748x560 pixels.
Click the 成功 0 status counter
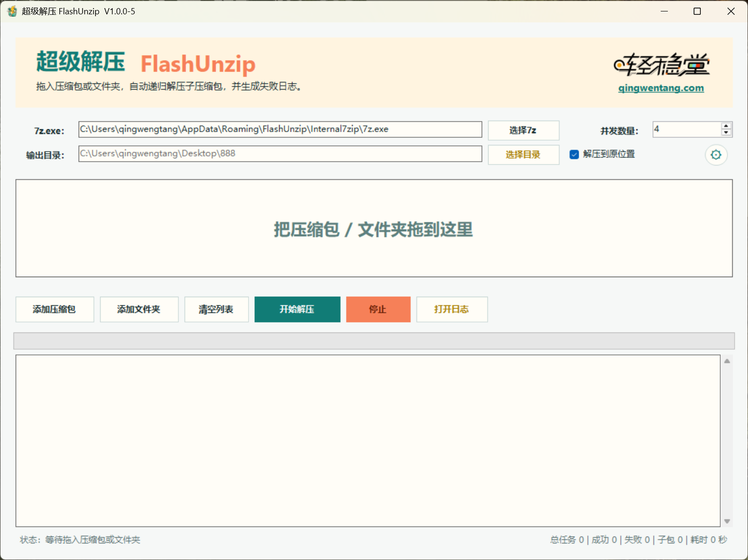[604, 540]
